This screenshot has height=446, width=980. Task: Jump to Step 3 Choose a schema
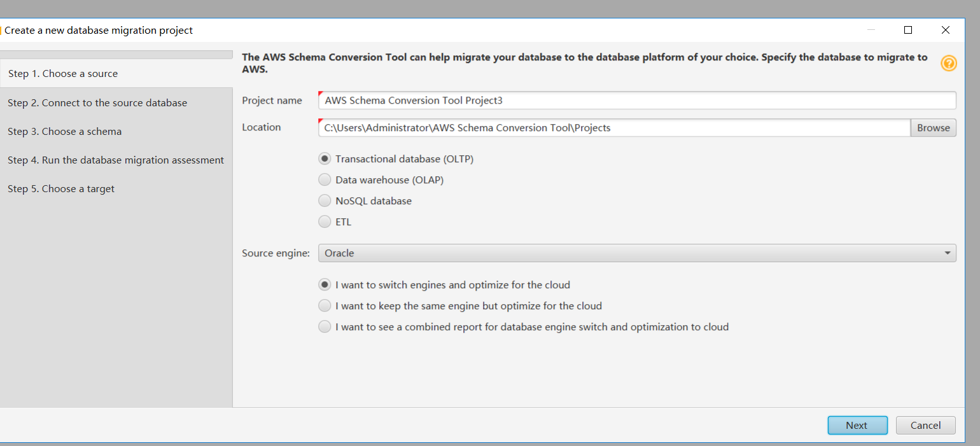(65, 132)
